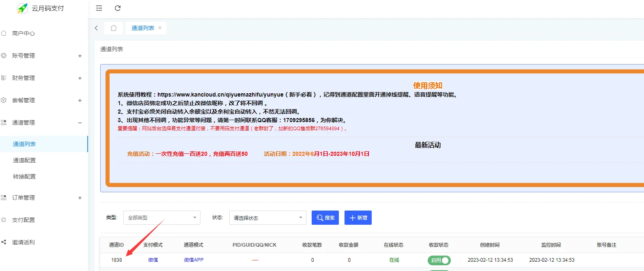Click the 支付配置 icon
The height and width of the screenshot is (271, 644).
[x=4, y=220]
